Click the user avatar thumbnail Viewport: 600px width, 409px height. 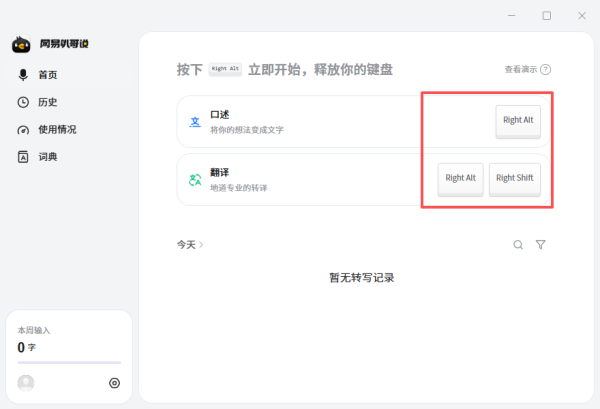26,383
